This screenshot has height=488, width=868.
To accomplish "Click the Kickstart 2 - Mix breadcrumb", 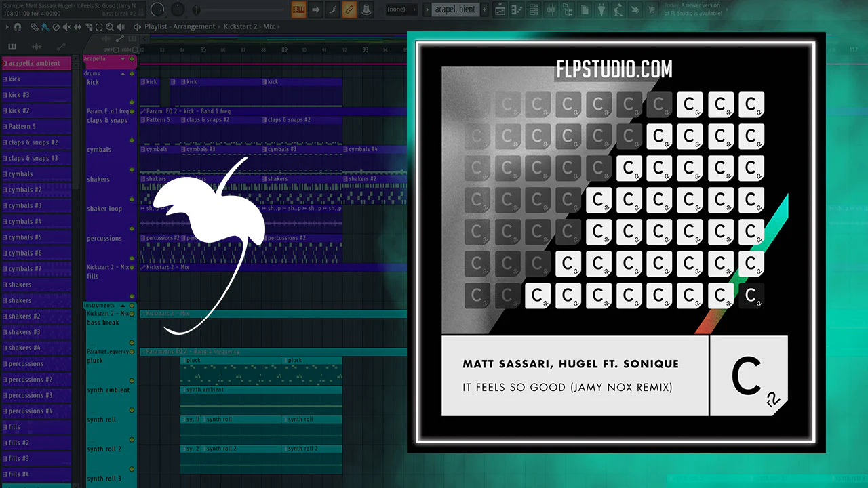I will [250, 27].
